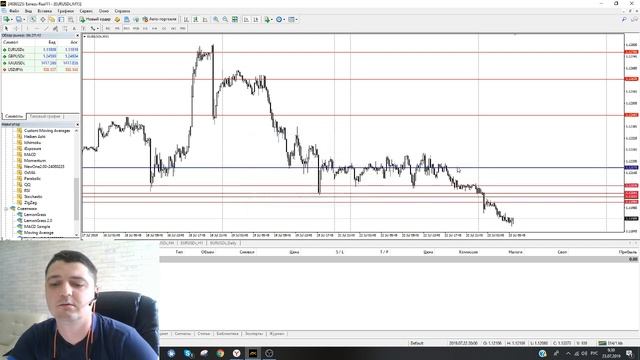Select the vertical line drawing tool
640x360 pixels.
point(27,28)
